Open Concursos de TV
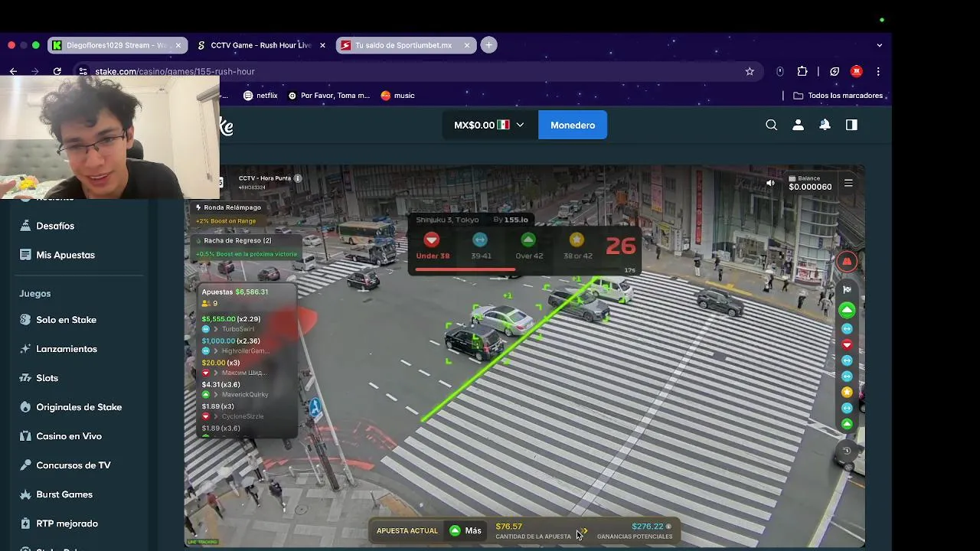Viewport: 980px width, 551px height. pyautogui.click(x=73, y=465)
